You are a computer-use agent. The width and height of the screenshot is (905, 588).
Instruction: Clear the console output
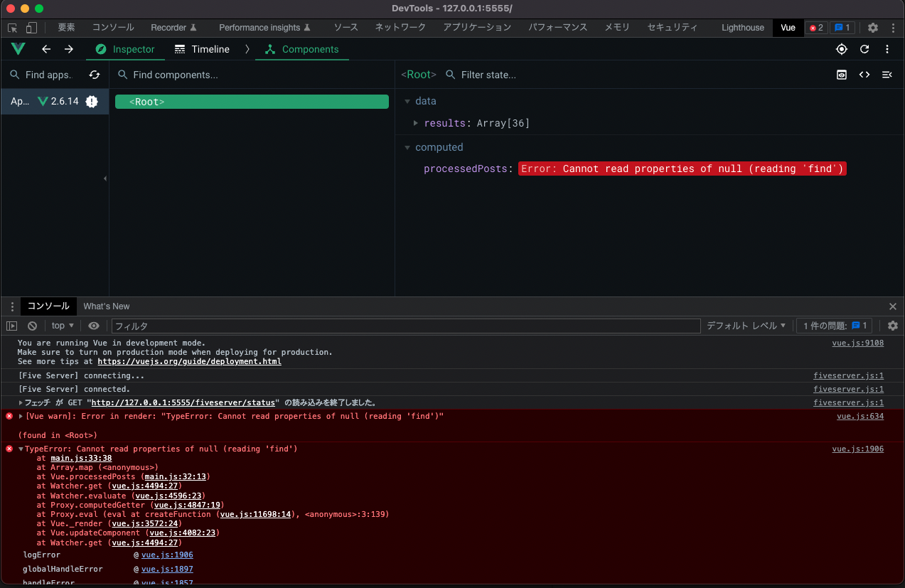[32, 326]
